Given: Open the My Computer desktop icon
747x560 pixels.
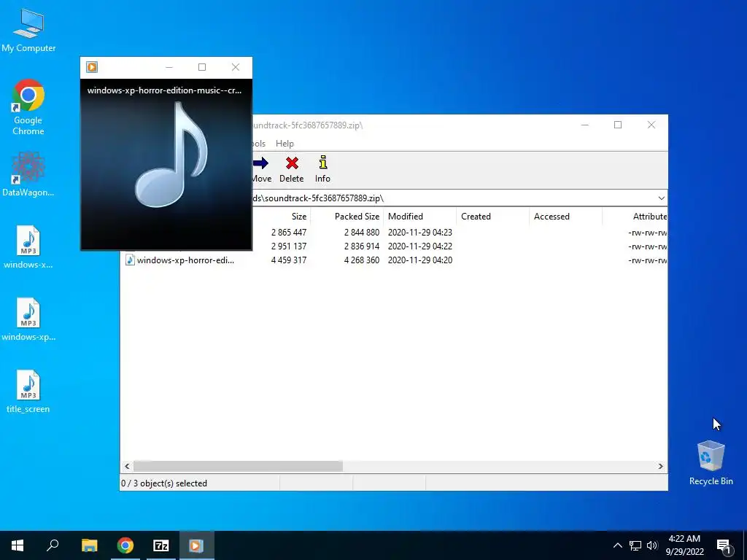Looking at the screenshot, I should click(28, 29).
